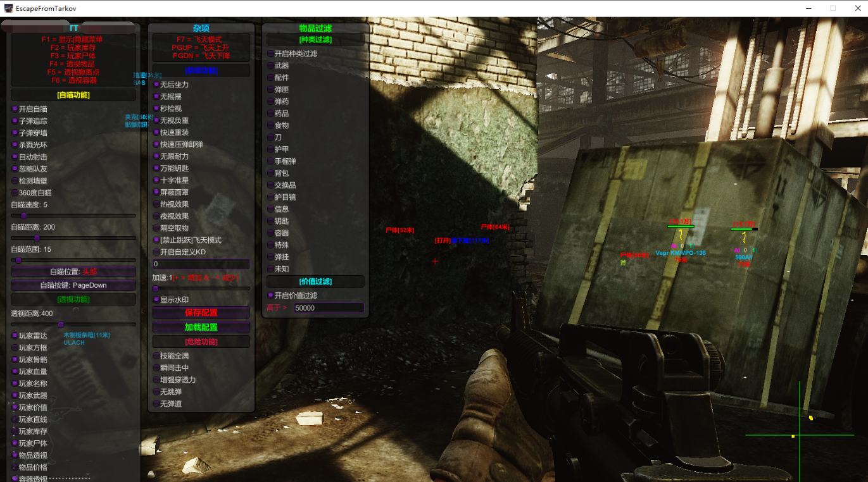Image resolution: width=868 pixels, height=482 pixels.
Task: Toggle the 开启价值过滤 checkbox
Action: pos(270,295)
